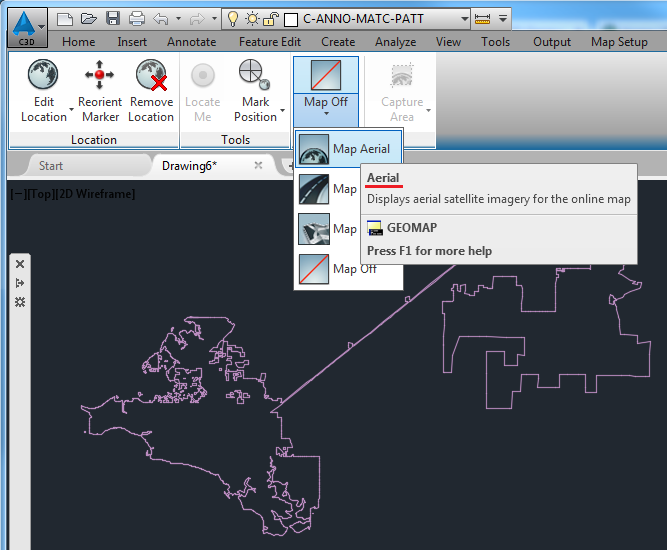Toggle layer lock with the padlock icon
Image resolution: width=667 pixels, height=550 pixels.
271,19
